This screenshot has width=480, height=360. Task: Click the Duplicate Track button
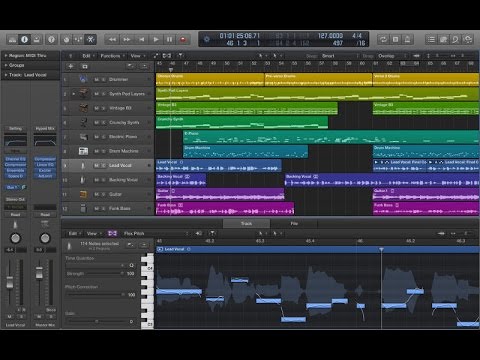coord(85,66)
